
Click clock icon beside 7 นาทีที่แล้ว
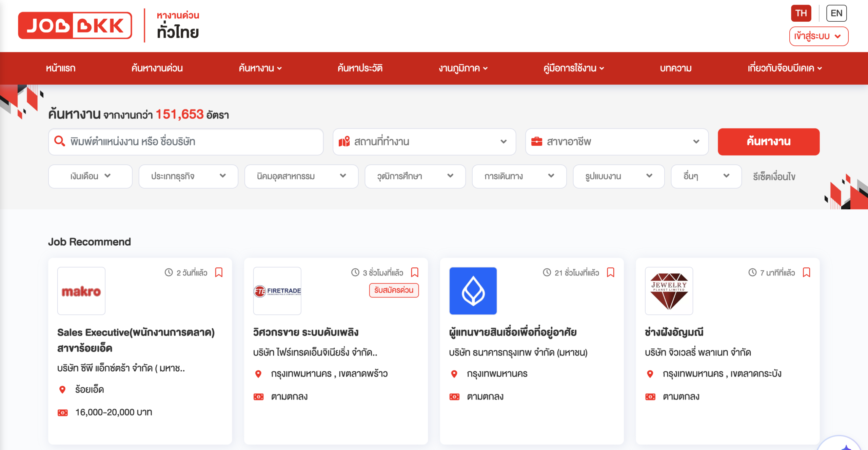[752, 272]
